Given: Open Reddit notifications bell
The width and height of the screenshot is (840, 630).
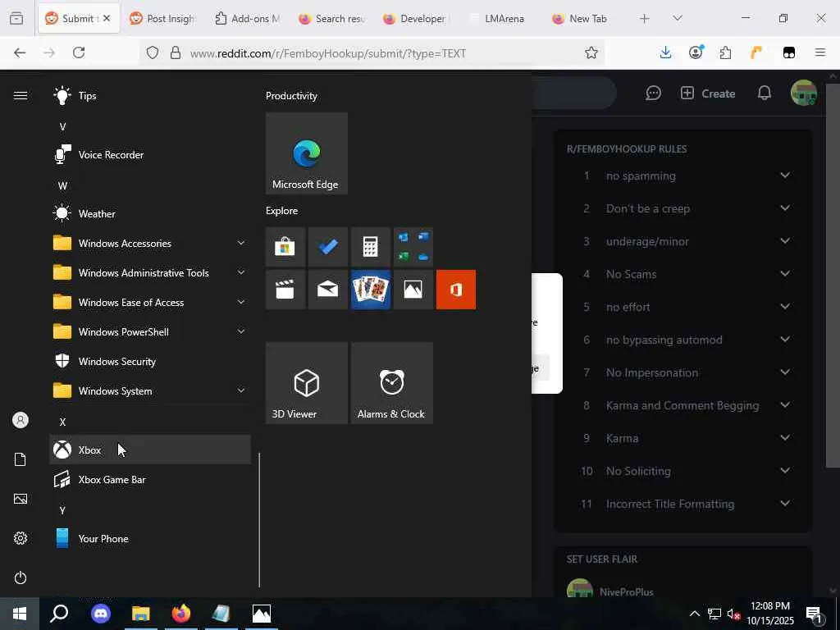Looking at the screenshot, I should point(765,94).
